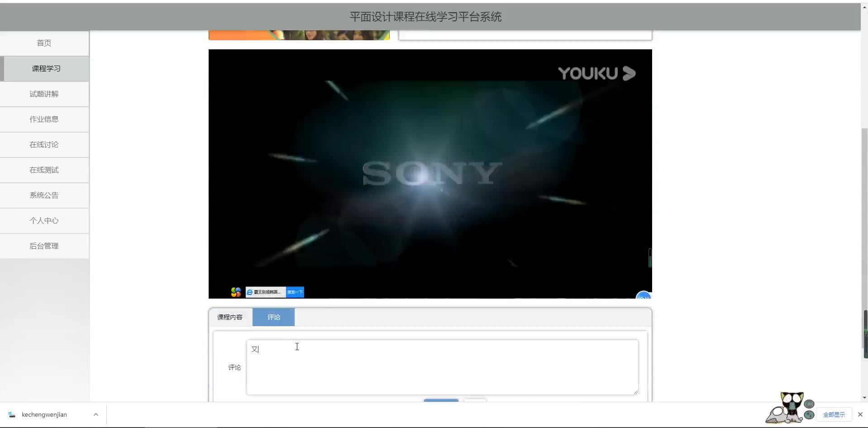Go to 后台管理

click(x=44, y=246)
